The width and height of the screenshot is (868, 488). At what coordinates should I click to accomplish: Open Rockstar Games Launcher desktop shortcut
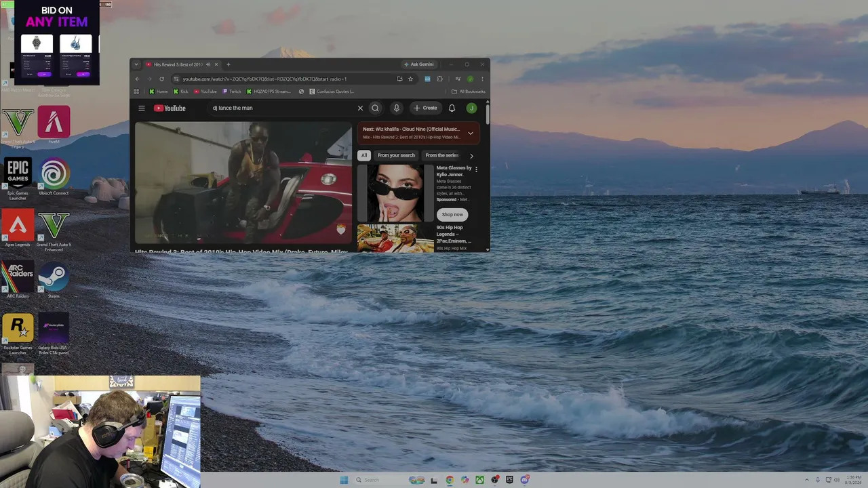(18, 334)
